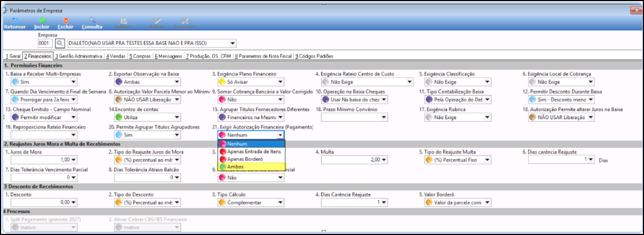Click the window icon beside Parâmetros de Empresa

coord(5,10)
